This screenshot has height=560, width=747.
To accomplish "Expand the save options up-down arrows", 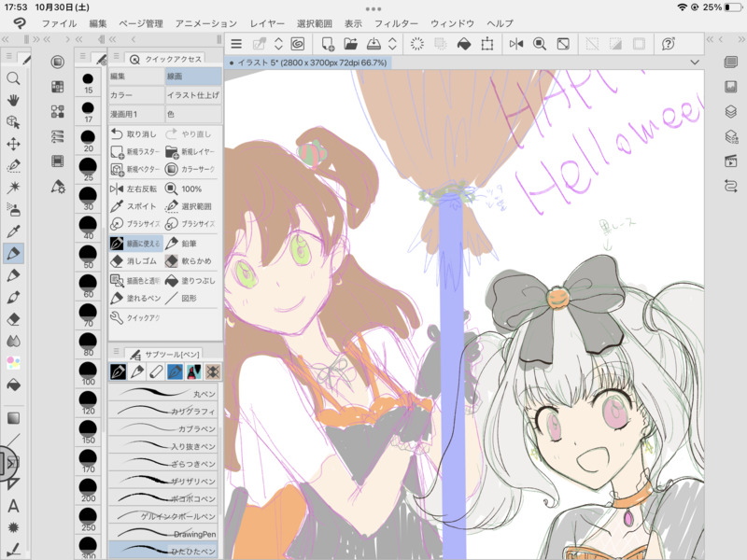I will click(x=392, y=44).
